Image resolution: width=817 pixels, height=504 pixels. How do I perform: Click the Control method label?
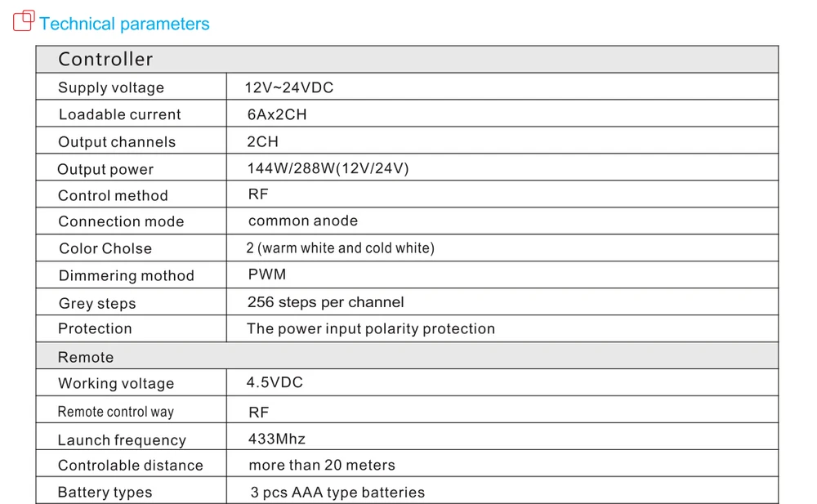113,195
